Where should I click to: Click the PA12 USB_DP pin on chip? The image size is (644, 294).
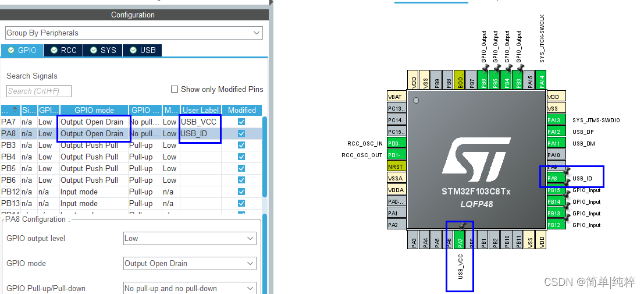(556, 132)
